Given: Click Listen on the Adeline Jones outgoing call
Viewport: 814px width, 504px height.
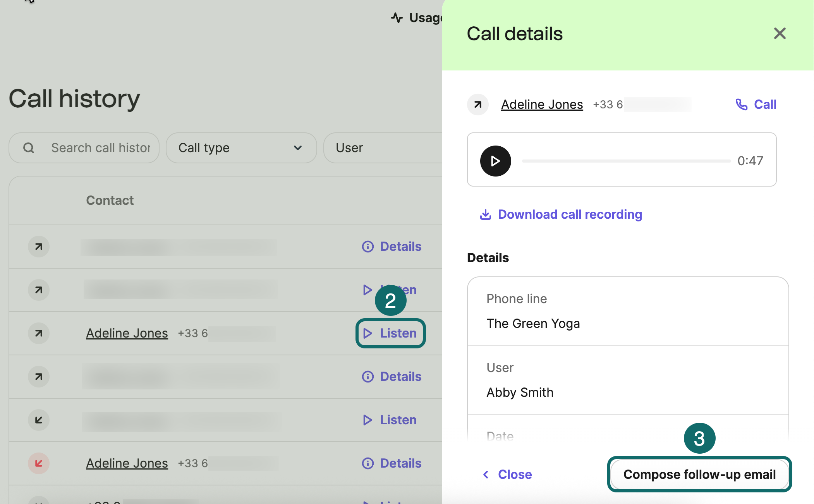Looking at the screenshot, I should tap(390, 333).
